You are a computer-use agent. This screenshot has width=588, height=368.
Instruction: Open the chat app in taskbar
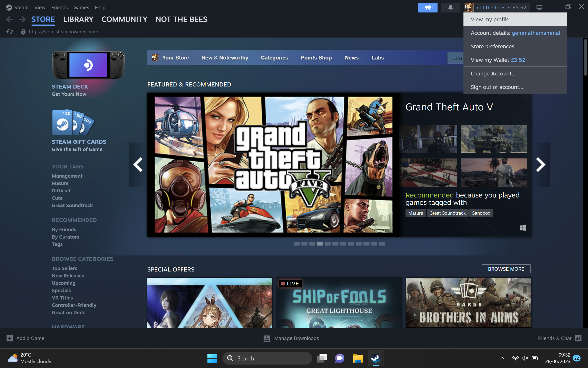tap(340, 358)
